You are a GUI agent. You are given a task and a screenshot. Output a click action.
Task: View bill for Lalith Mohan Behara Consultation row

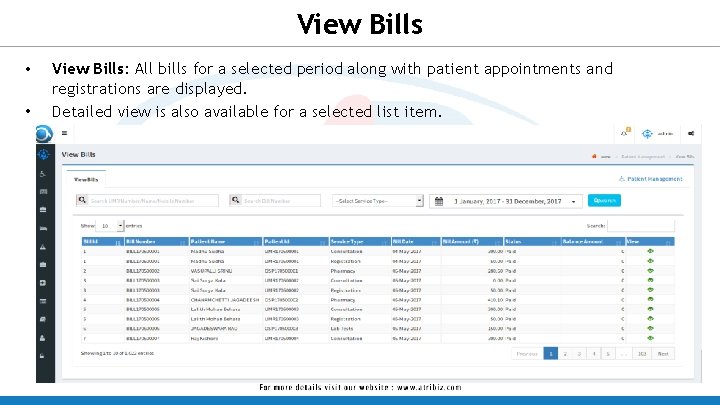650,309
